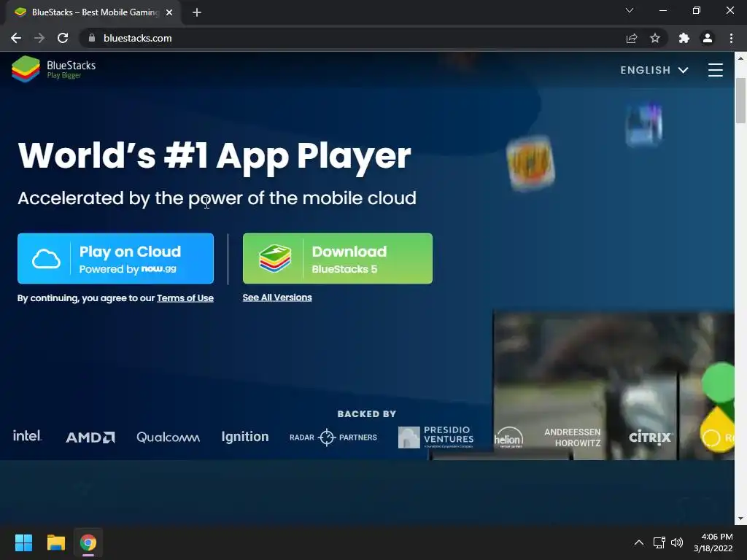Click the network tray icon
This screenshot has height=560, width=747.
click(659, 542)
